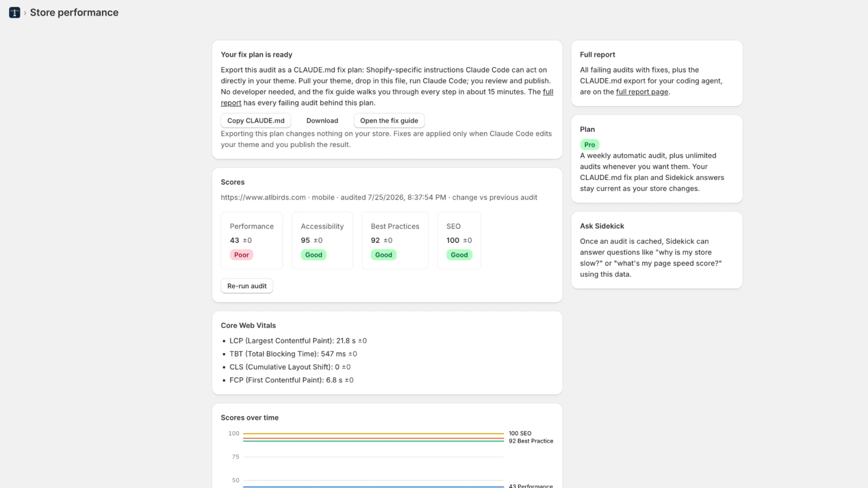Click the Plan card heading
This screenshot has height=488, width=868.
coord(588,130)
